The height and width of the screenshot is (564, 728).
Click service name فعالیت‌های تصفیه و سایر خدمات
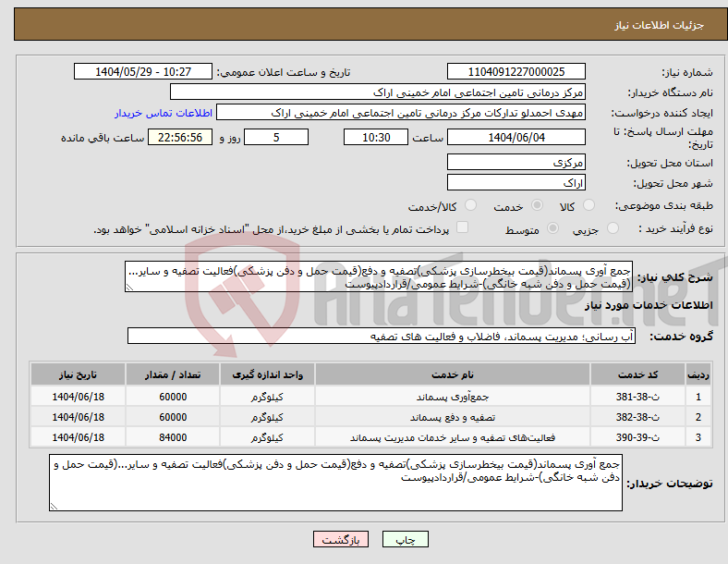coord(452,437)
